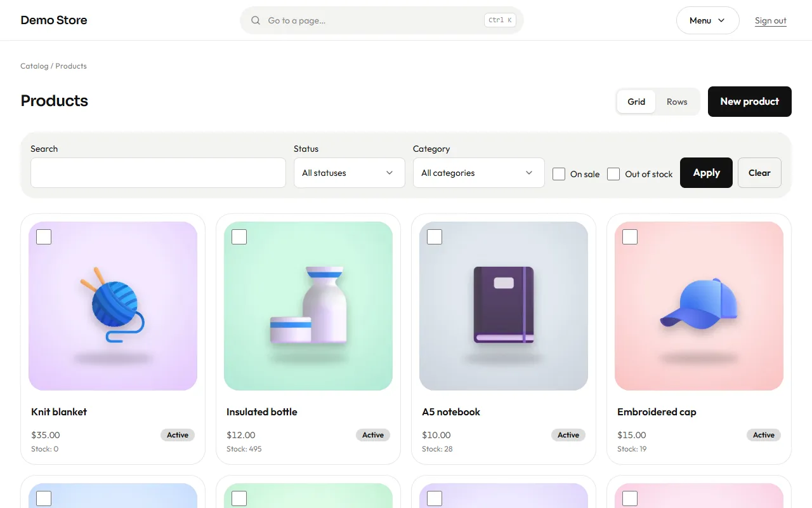Click the Ctrl K shortcut badge
The width and height of the screenshot is (812, 508).
(500, 20)
